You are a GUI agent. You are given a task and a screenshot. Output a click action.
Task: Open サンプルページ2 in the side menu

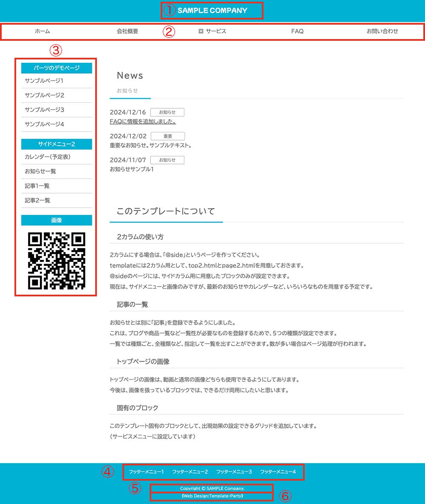[x=44, y=95]
